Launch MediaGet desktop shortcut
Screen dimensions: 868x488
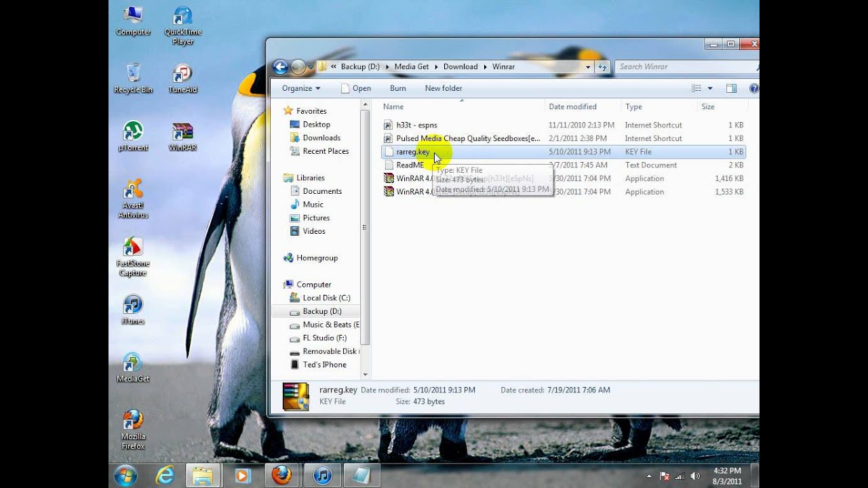pyautogui.click(x=133, y=367)
